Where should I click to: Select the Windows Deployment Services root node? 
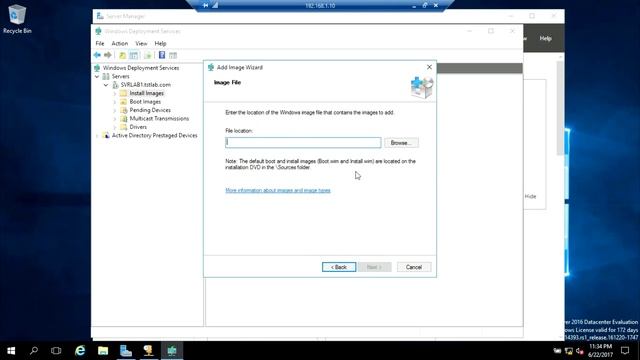click(x=141, y=68)
